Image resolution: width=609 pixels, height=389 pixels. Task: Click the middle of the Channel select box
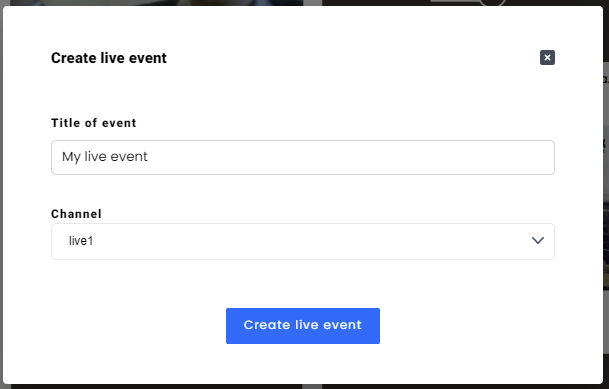click(x=303, y=241)
